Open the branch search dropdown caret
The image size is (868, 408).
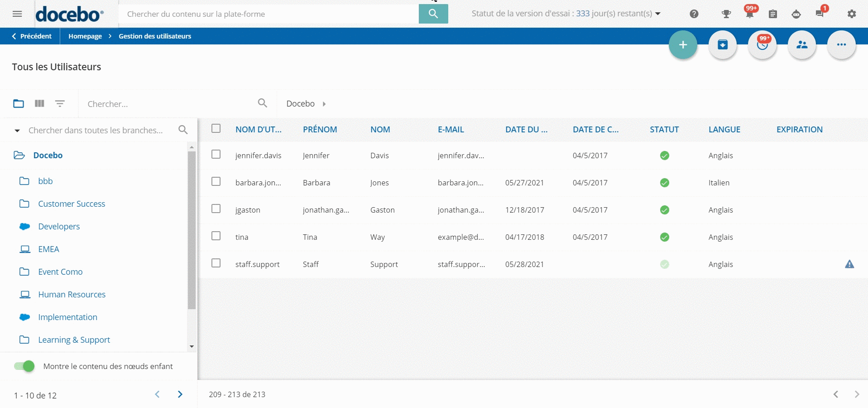pos(17,131)
